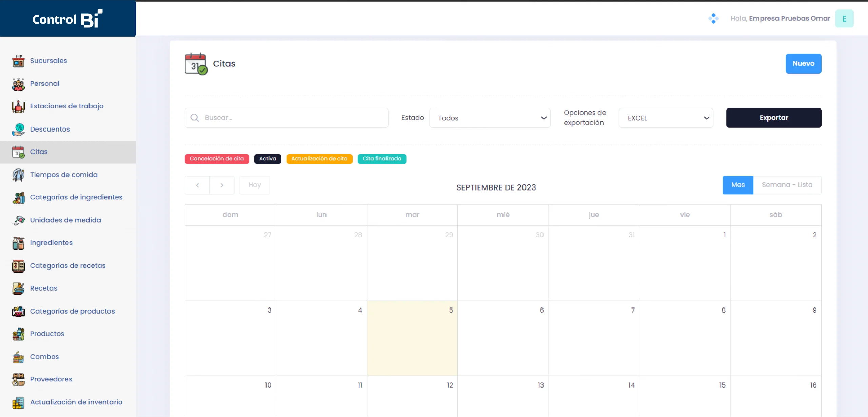The height and width of the screenshot is (417, 868).
Task: Click the Categorías de recetas icon
Action: pos(18,266)
